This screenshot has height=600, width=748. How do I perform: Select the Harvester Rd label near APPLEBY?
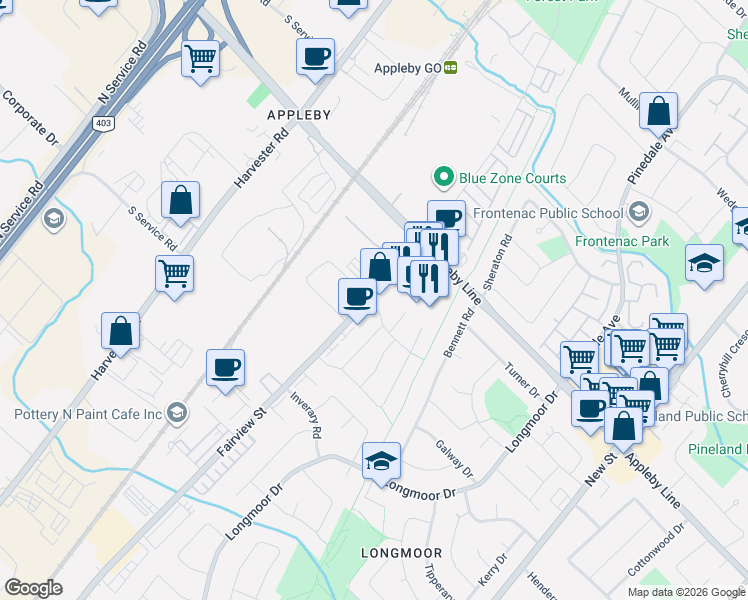coord(261,158)
